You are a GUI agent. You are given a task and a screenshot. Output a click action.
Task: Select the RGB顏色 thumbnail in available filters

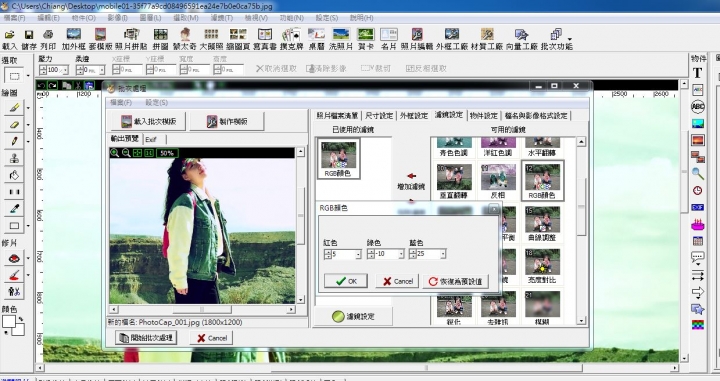542,180
